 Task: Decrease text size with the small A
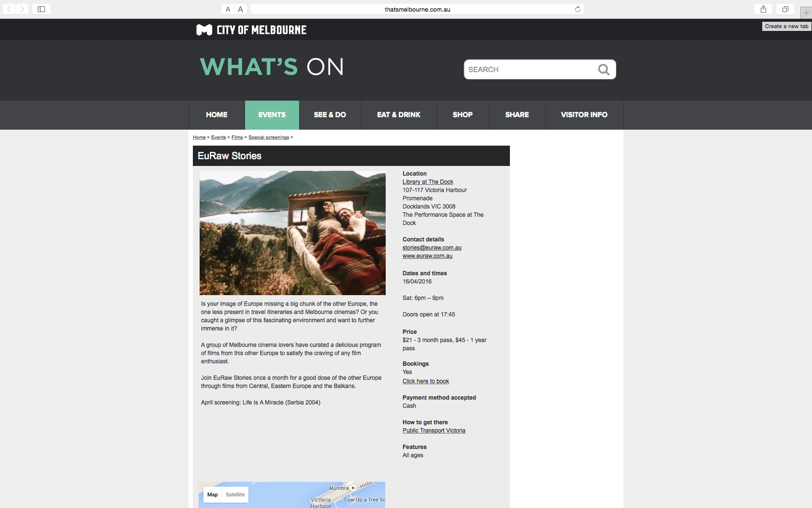tap(228, 9)
